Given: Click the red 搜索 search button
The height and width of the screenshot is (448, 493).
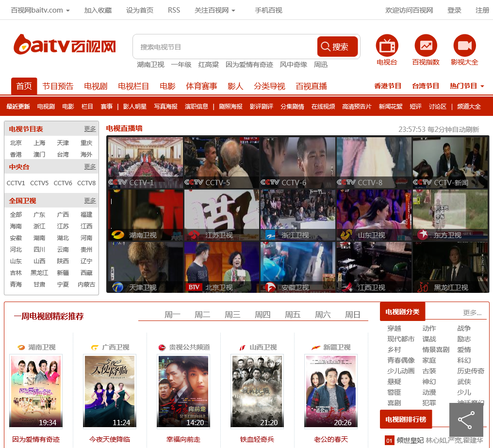Looking at the screenshot, I should coord(337,47).
